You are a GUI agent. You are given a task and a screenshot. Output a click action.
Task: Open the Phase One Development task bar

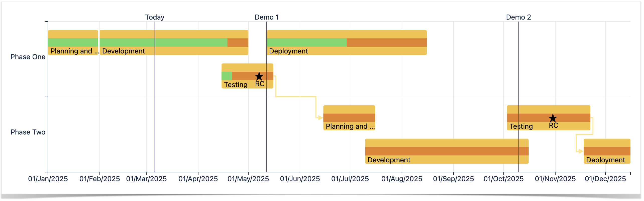click(174, 42)
